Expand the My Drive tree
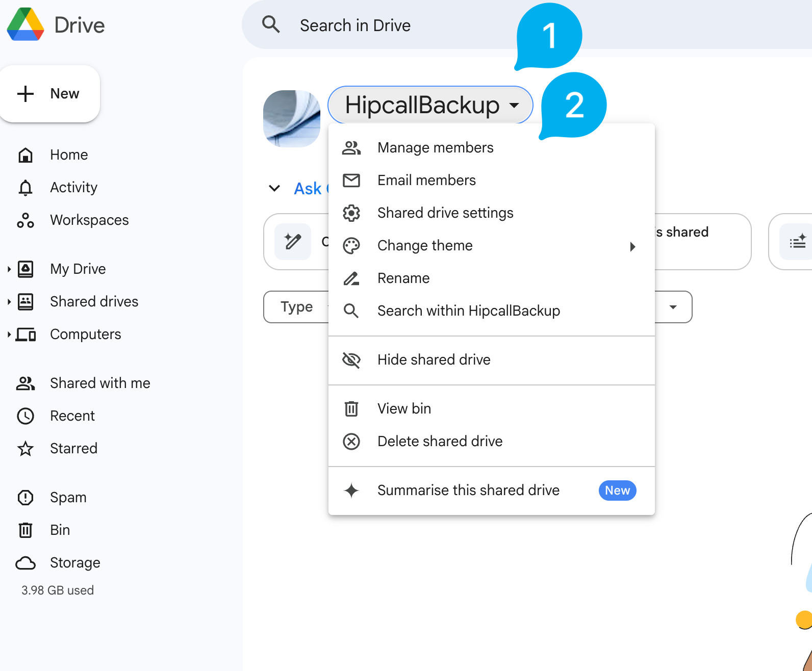The height and width of the screenshot is (671, 812). pyautogui.click(x=9, y=269)
